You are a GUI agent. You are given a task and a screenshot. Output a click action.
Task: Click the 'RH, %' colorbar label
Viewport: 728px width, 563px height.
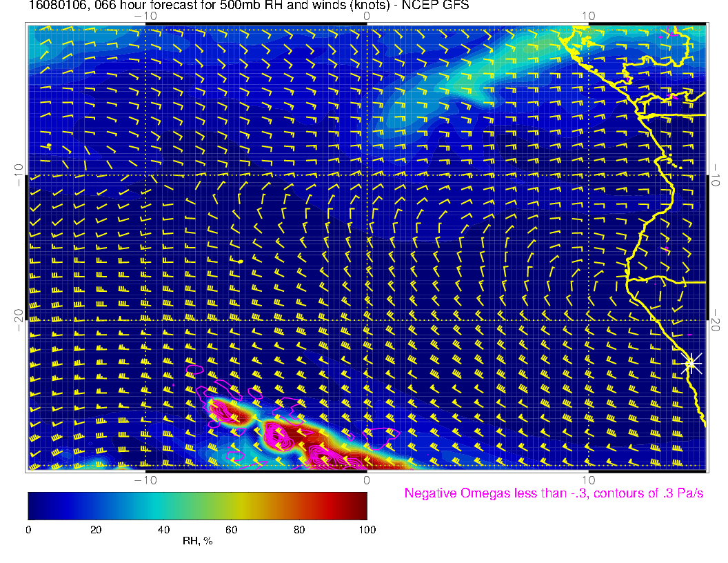pos(197,542)
